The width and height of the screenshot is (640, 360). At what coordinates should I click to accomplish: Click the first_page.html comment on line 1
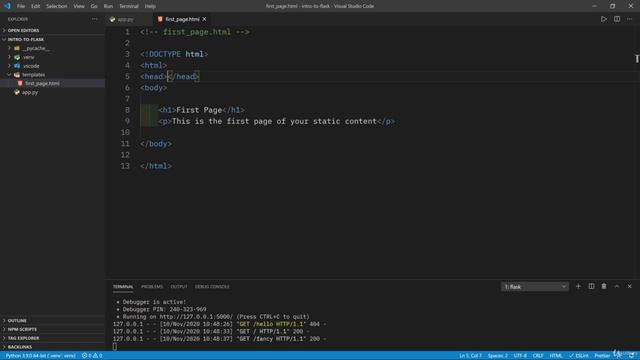pyautogui.click(x=195, y=32)
